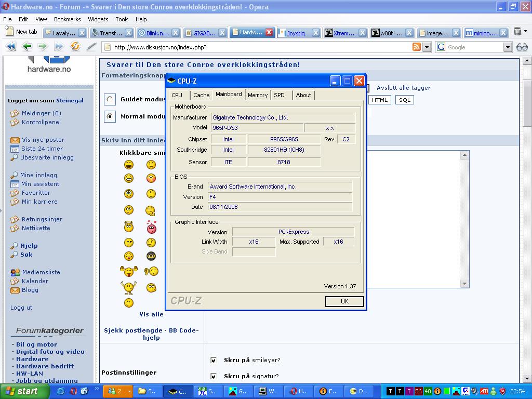The height and width of the screenshot is (399, 532).
Task: Click the URL address field
Action: click(x=258, y=47)
